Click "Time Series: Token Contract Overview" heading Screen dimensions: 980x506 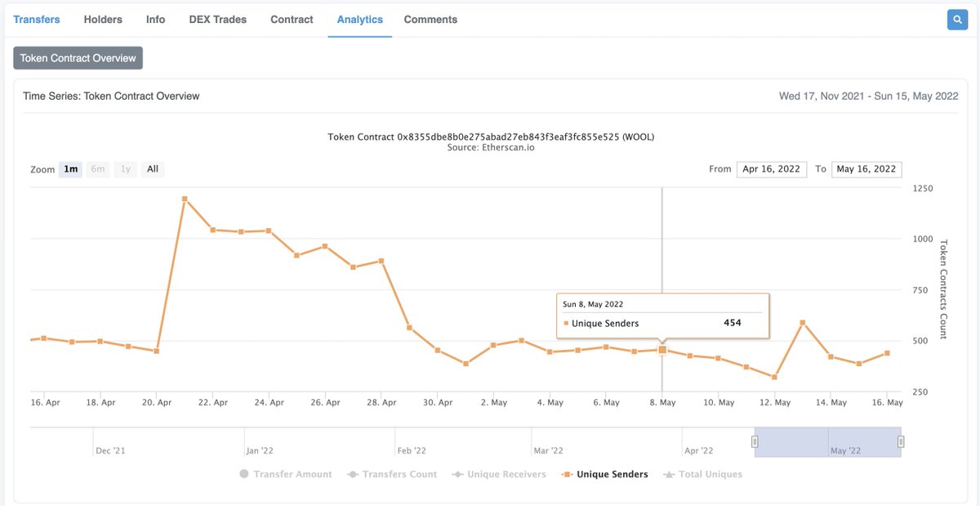pyautogui.click(x=112, y=96)
